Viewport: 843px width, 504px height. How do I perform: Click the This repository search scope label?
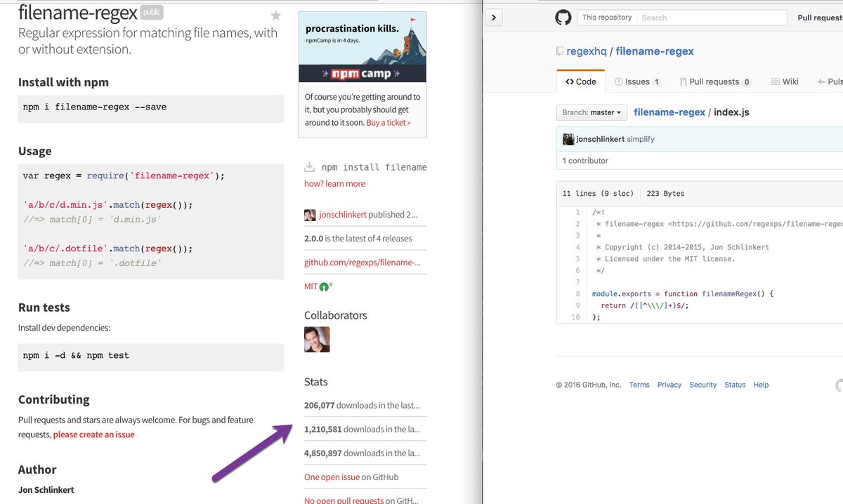[607, 18]
